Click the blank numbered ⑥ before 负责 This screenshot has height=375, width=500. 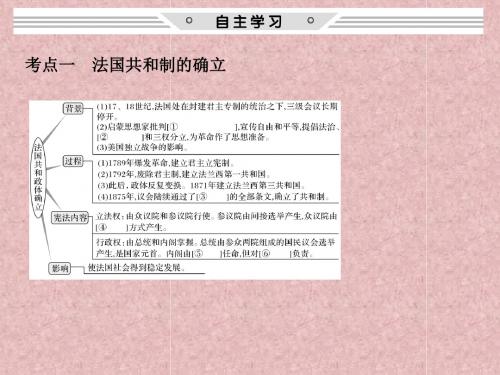click(x=275, y=253)
